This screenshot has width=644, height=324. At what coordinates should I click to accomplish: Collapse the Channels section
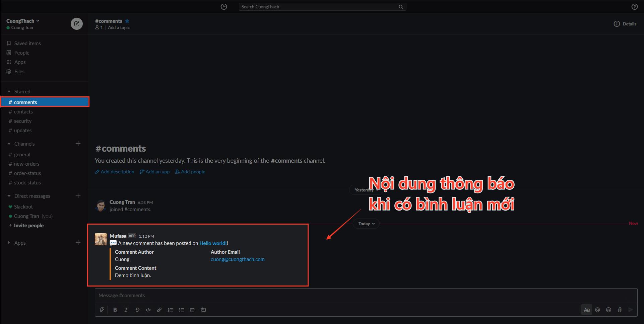[9, 144]
